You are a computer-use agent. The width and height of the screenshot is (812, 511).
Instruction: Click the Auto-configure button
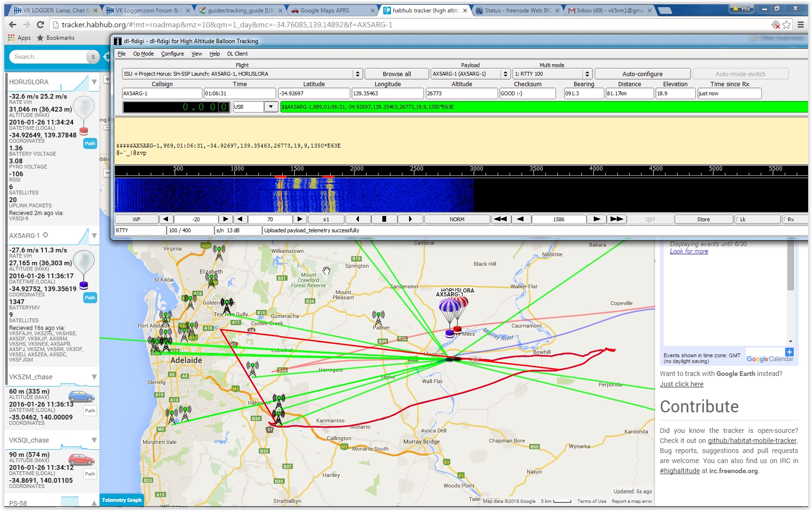tap(642, 74)
